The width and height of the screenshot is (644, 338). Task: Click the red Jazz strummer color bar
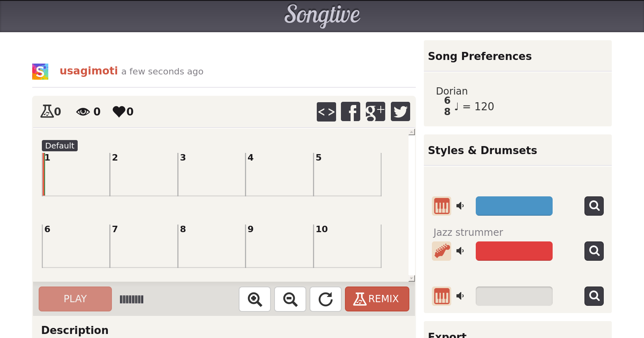click(x=514, y=251)
